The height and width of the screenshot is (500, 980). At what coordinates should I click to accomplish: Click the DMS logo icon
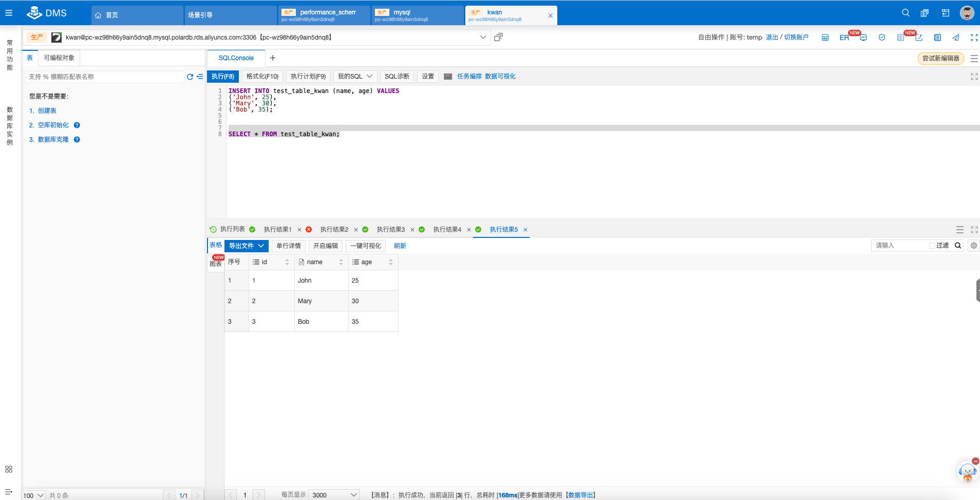tap(34, 12)
